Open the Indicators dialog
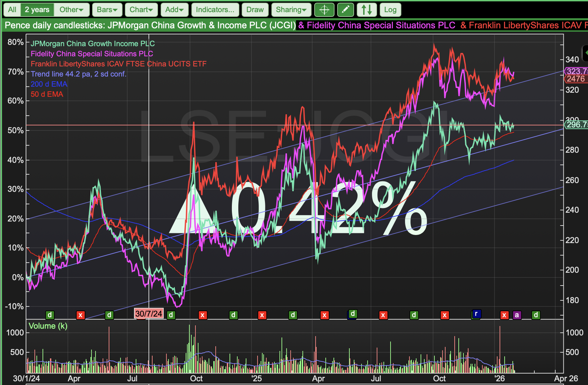Image resolution: width=588 pixels, height=385 pixels. pos(215,10)
